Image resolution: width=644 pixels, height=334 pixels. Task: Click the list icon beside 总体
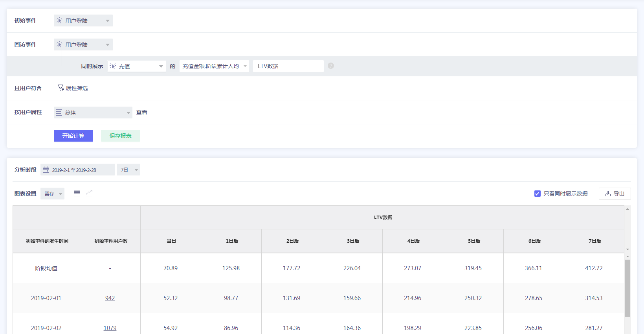(x=59, y=113)
